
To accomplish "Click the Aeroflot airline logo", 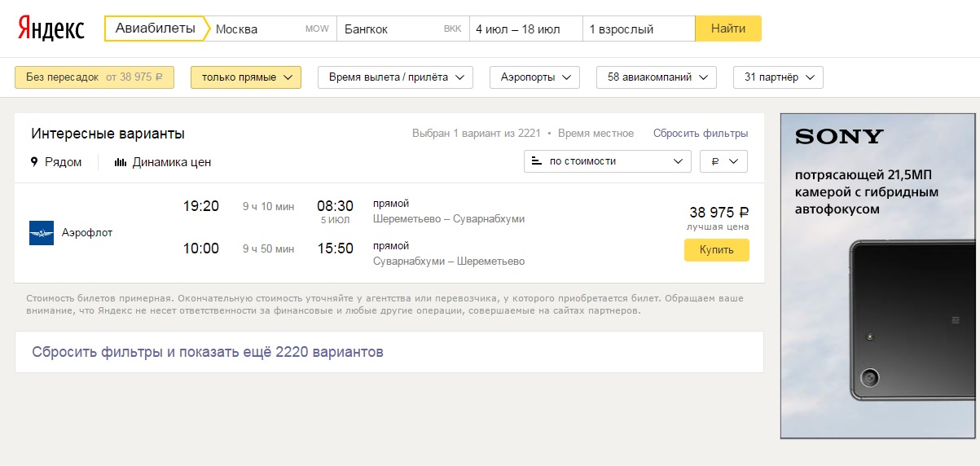I will (x=42, y=233).
